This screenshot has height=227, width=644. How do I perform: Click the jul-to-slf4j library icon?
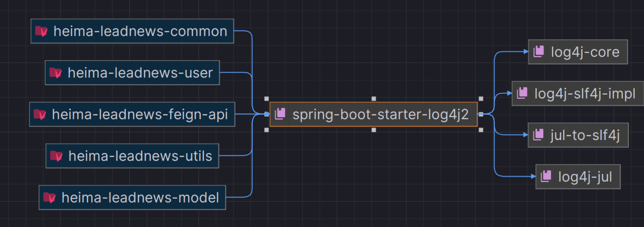coord(538,134)
